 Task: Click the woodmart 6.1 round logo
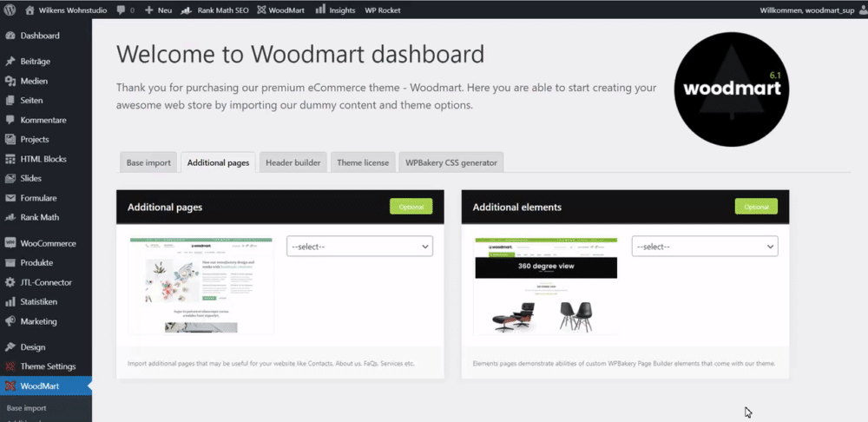(732, 89)
